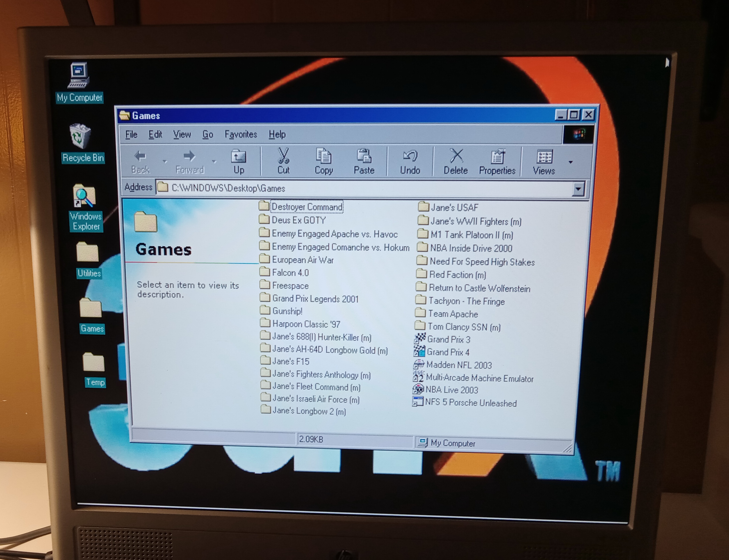Screen dimensions: 729x560
Task: Click the Cut scissors icon
Action: point(283,156)
